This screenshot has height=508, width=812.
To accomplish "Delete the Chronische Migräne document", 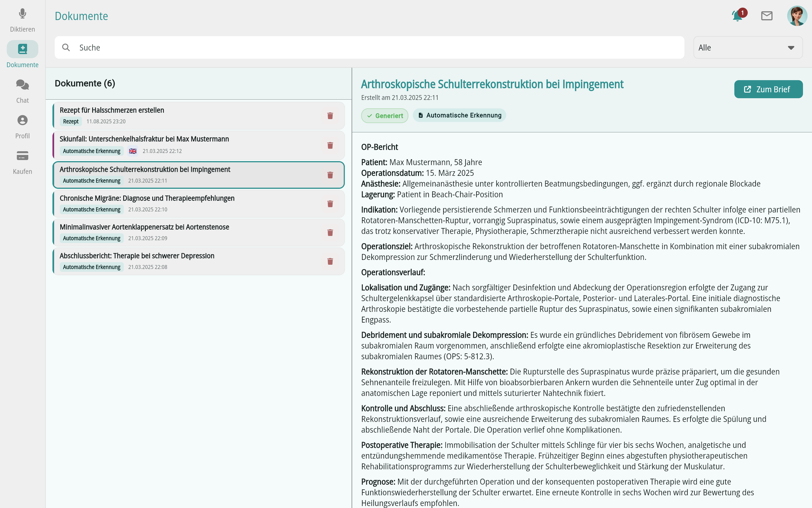I will (x=330, y=203).
